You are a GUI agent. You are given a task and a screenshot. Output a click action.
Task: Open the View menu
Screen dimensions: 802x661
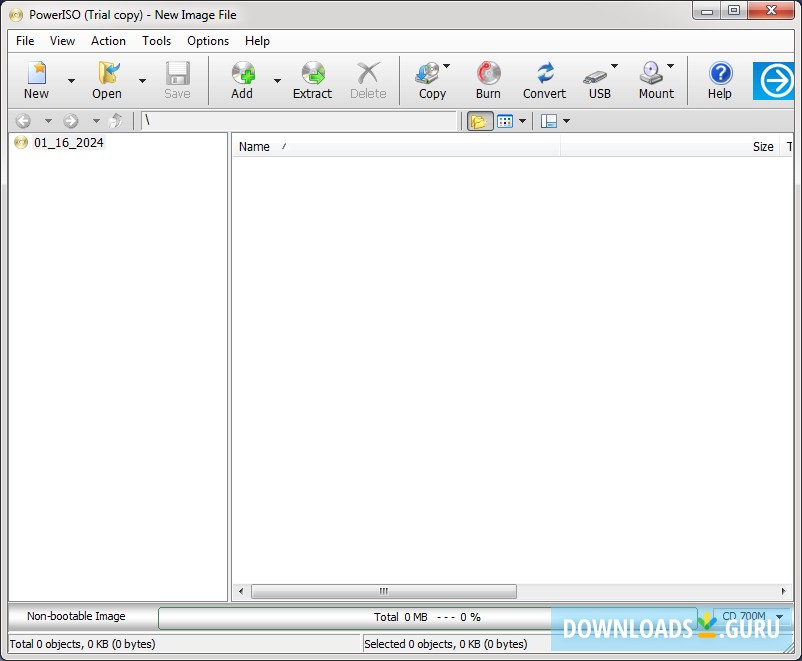(62, 41)
